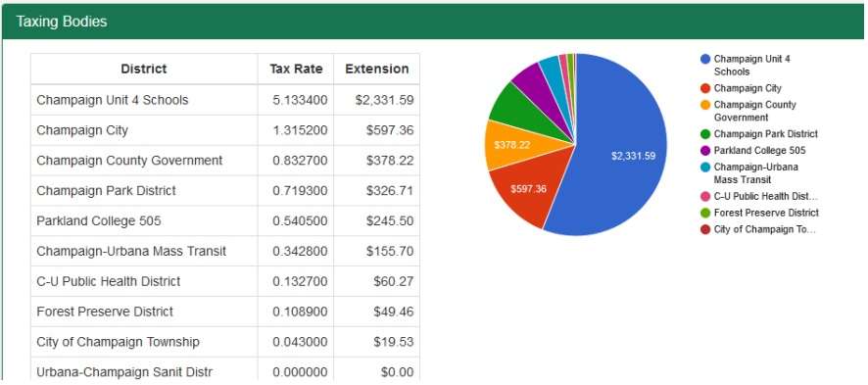Click the purple Parkland College 505 legend dot
This screenshot has width=868, height=385.
point(704,151)
